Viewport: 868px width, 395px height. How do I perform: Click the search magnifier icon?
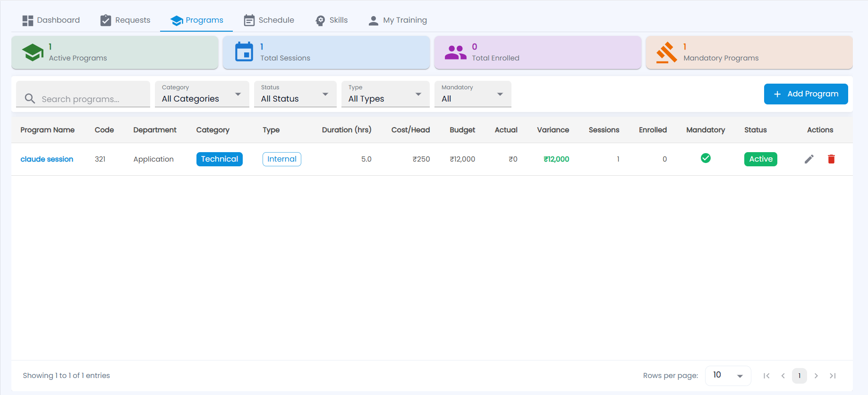point(30,99)
